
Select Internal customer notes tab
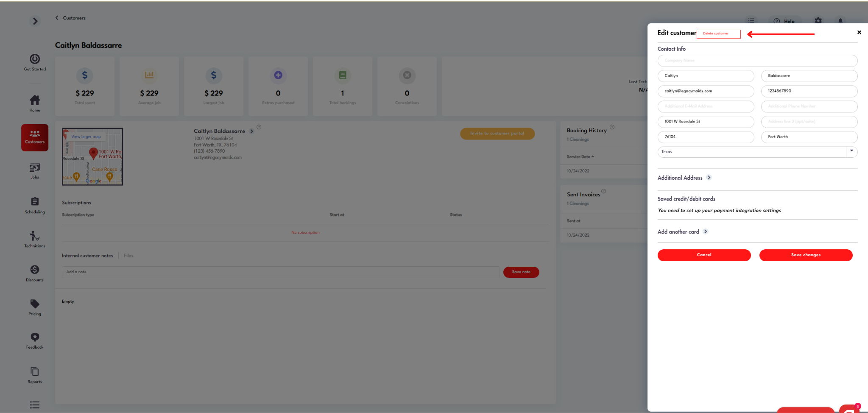[x=87, y=256]
